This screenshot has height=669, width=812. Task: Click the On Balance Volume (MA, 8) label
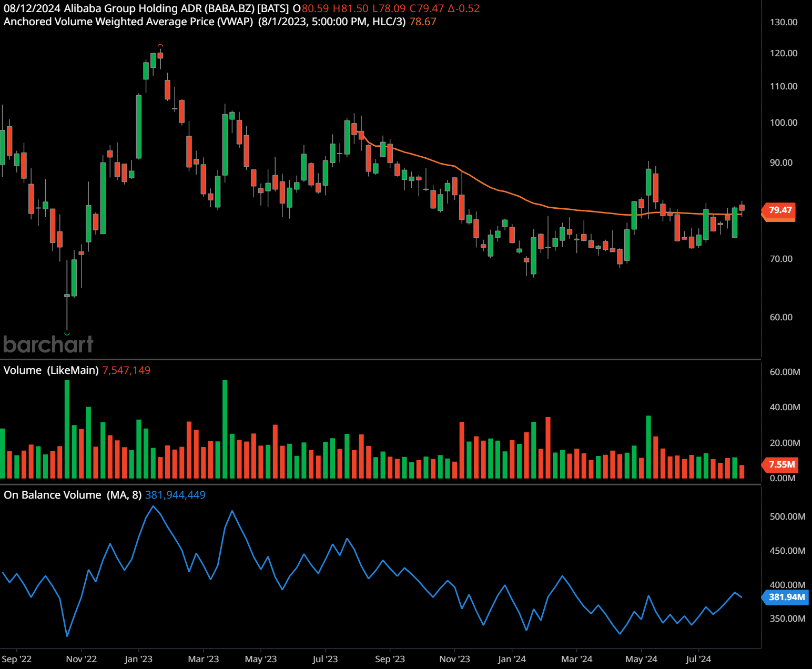[x=73, y=495]
